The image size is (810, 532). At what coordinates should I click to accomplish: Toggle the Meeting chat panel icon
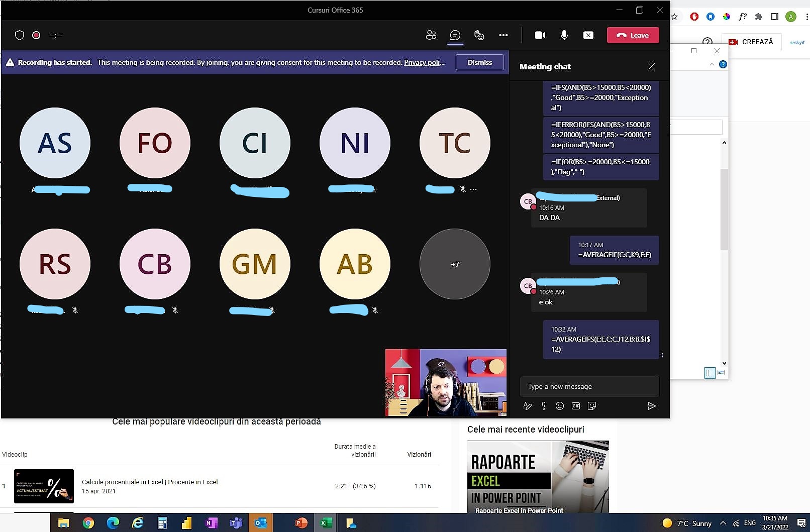(x=455, y=35)
